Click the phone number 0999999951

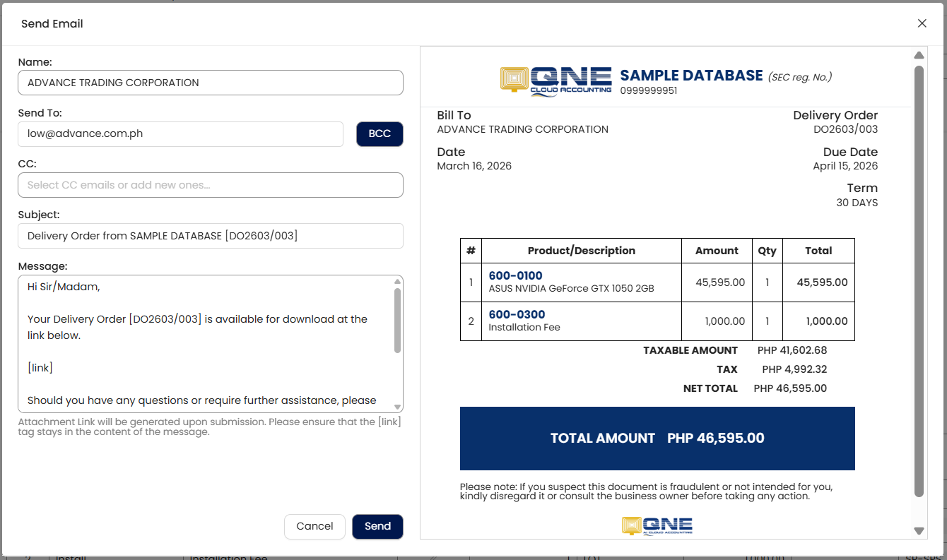click(649, 90)
